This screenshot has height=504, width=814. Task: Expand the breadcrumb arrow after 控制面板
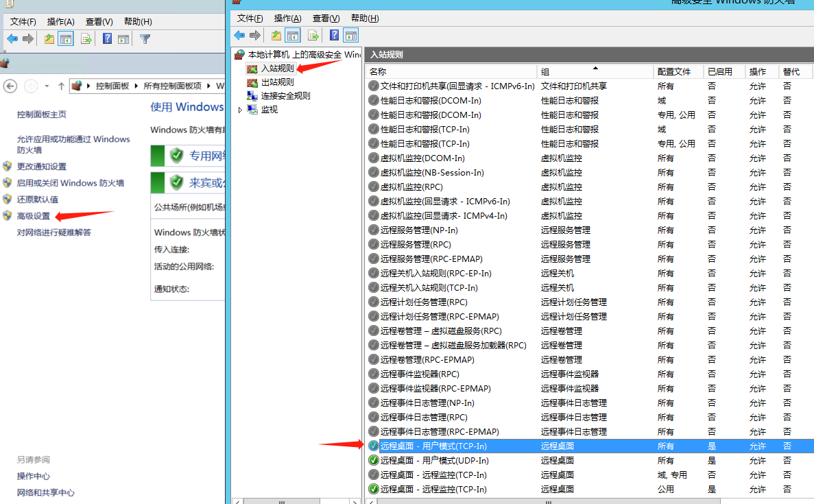(136, 86)
